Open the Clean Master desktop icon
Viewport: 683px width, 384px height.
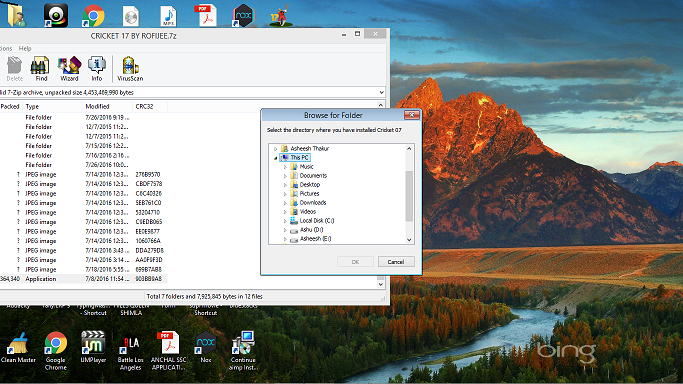18,347
